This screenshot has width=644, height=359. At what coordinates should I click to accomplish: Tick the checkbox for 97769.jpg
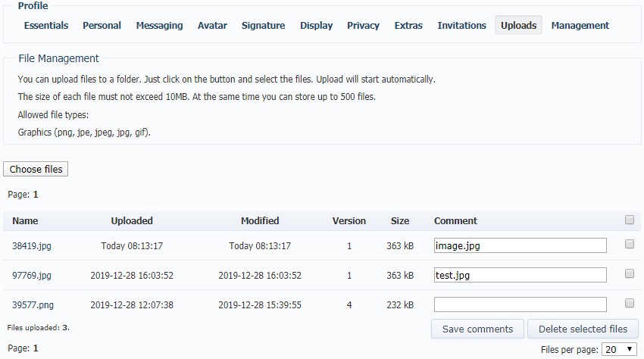coord(630,274)
